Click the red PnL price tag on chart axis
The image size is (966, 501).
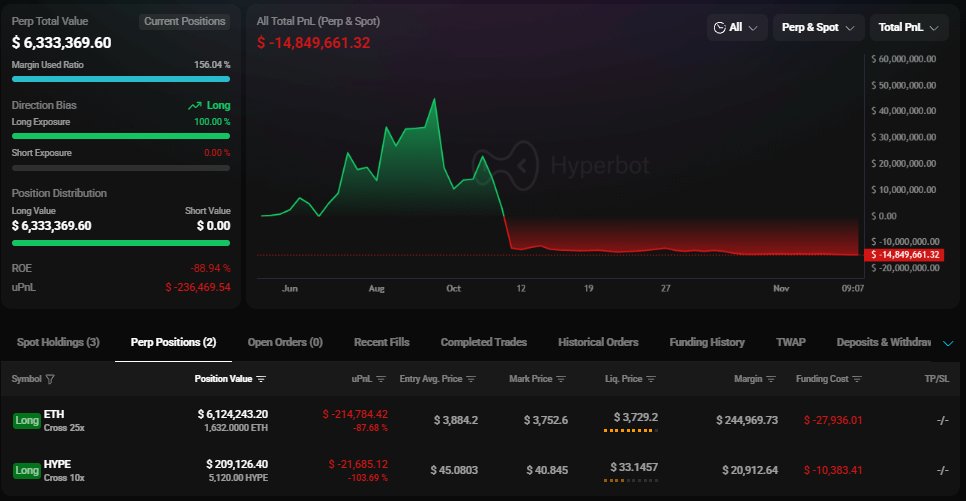[x=904, y=255]
